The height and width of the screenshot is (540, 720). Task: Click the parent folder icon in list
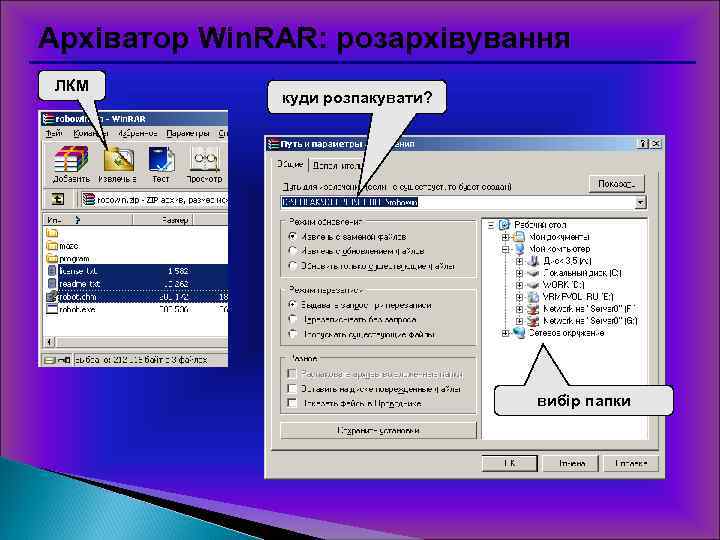point(52,233)
